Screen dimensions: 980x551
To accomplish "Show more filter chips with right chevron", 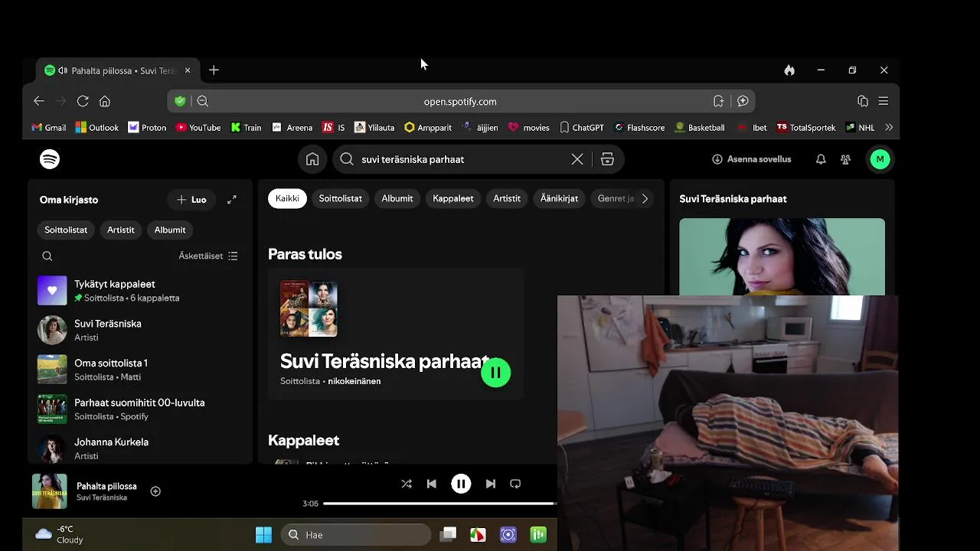I will point(645,198).
